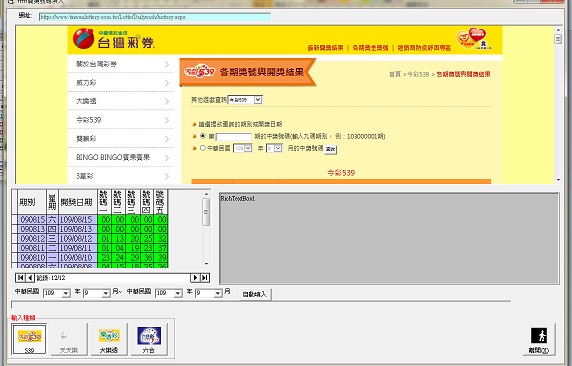Select the 六合 lottery type button
Image resolution: width=572 pixels, height=366 pixels.
149,339
